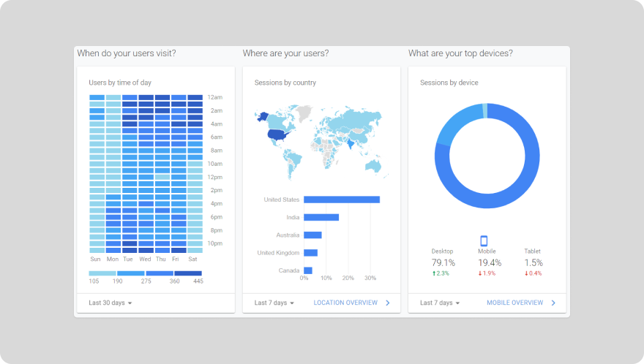Click the red down arrow under Mobile
This screenshot has width=644, height=364.
[481, 273]
